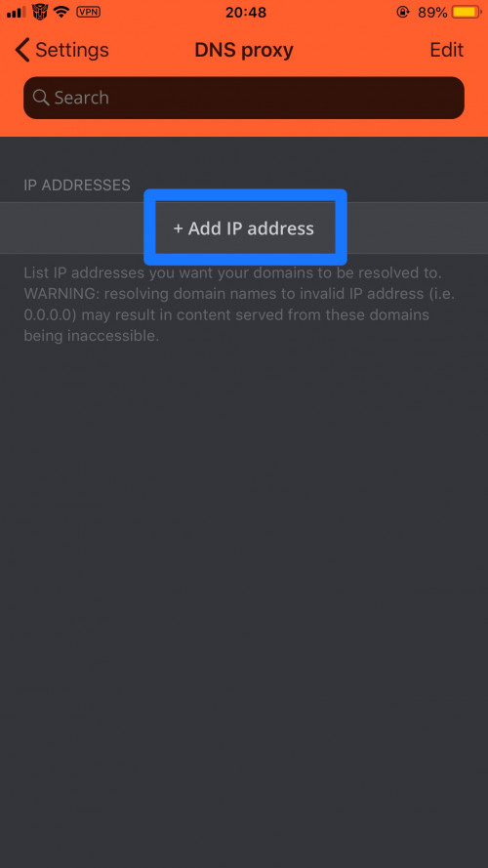Focus the Search field

coord(244,98)
